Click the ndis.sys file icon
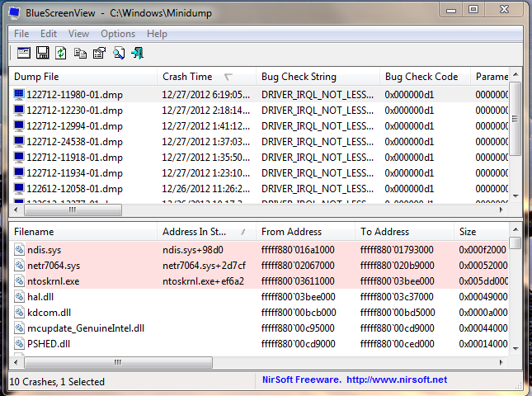Image resolution: width=532 pixels, height=396 pixels. point(19,250)
